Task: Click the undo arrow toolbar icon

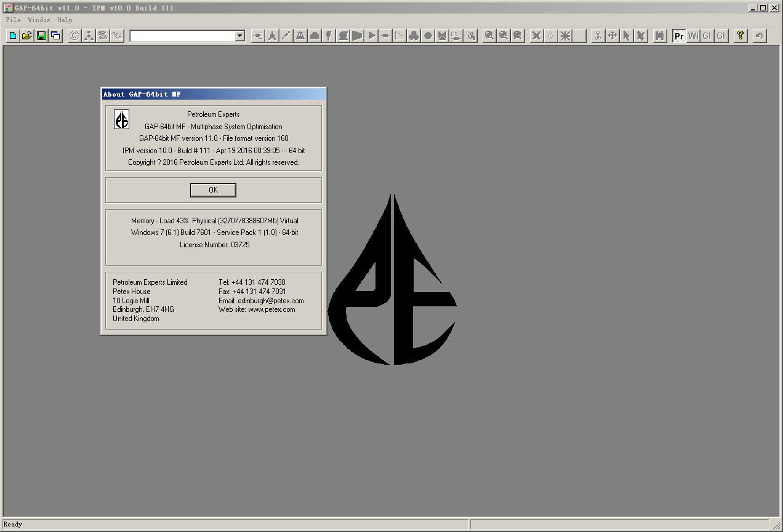Action: [x=759, y=36]
